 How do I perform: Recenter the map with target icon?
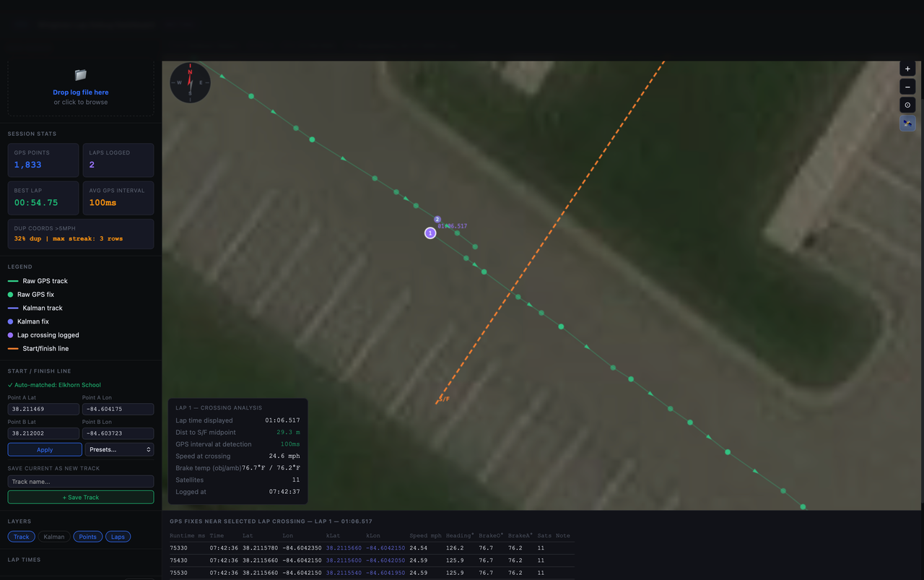[x=907, y=105]
